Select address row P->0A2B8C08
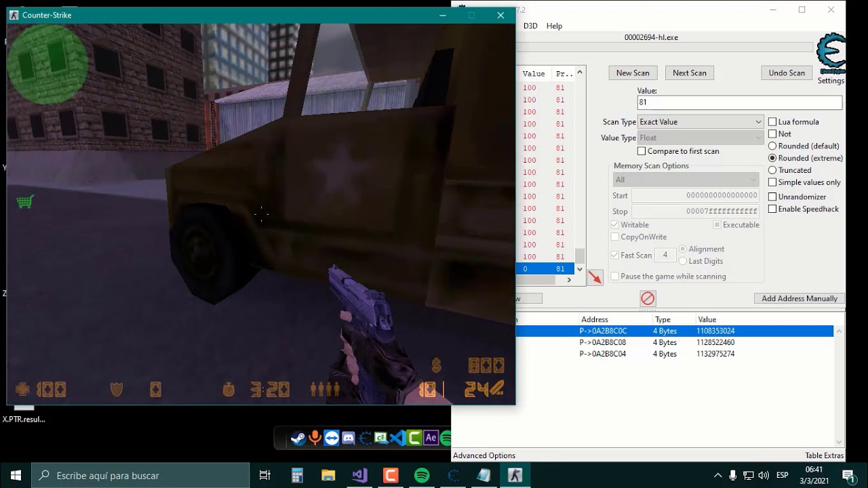 (675, 342)
